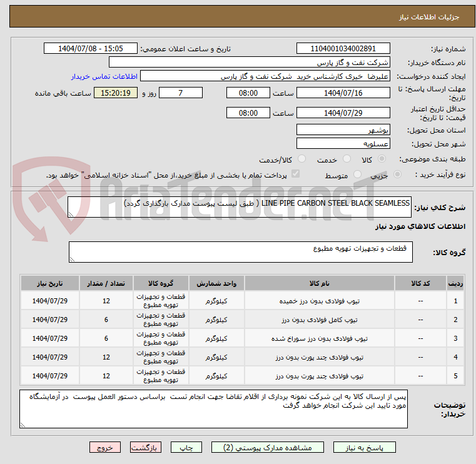Click the شرح کلی نیاز description text box
The width and height of the screenshot is (476, 464).
click(239, 208)
